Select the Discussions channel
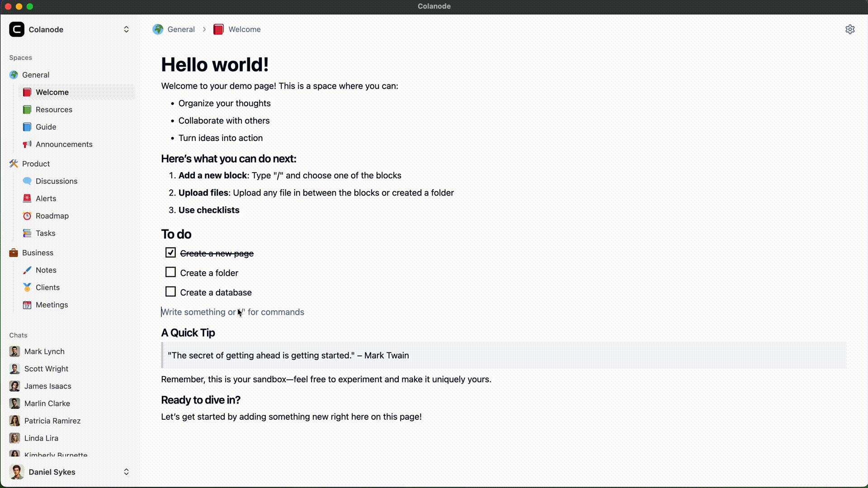The image size is (868, 488). [x=57, y=181]
